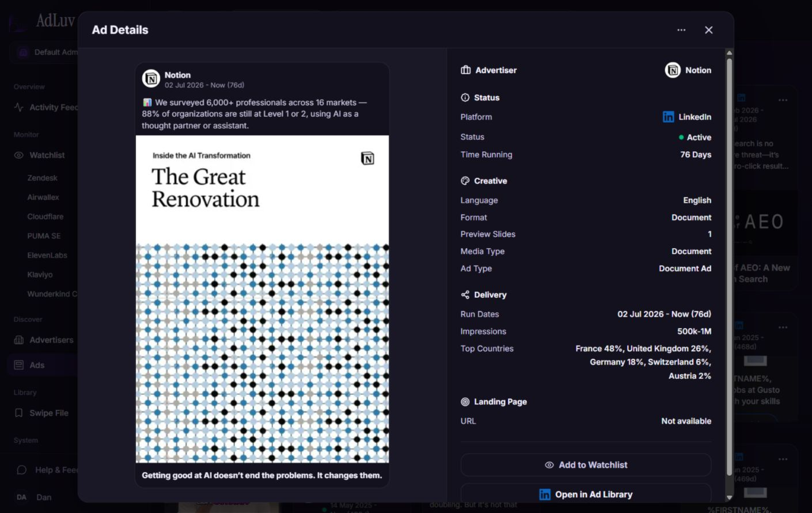Open Activity Feed in the sidebar
Image resolution: width=812 pixels, height=513 pixels.
point(45,107)
